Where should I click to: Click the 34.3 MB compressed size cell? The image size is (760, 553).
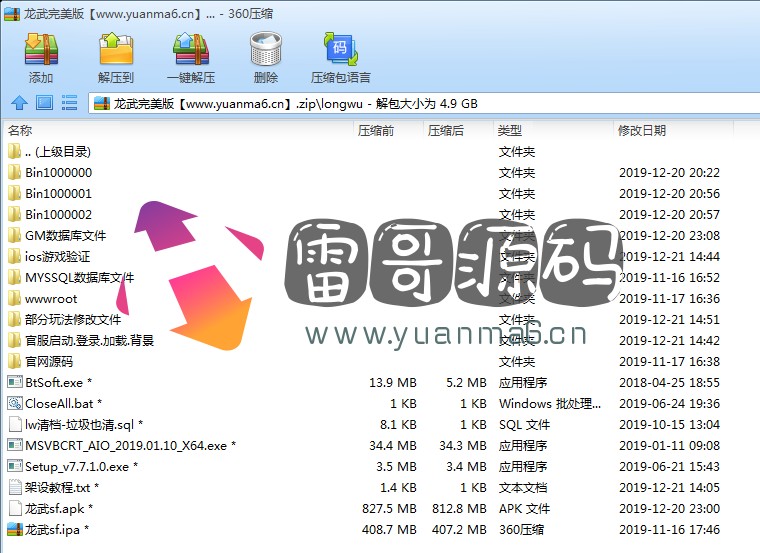[x=463, y=446]
